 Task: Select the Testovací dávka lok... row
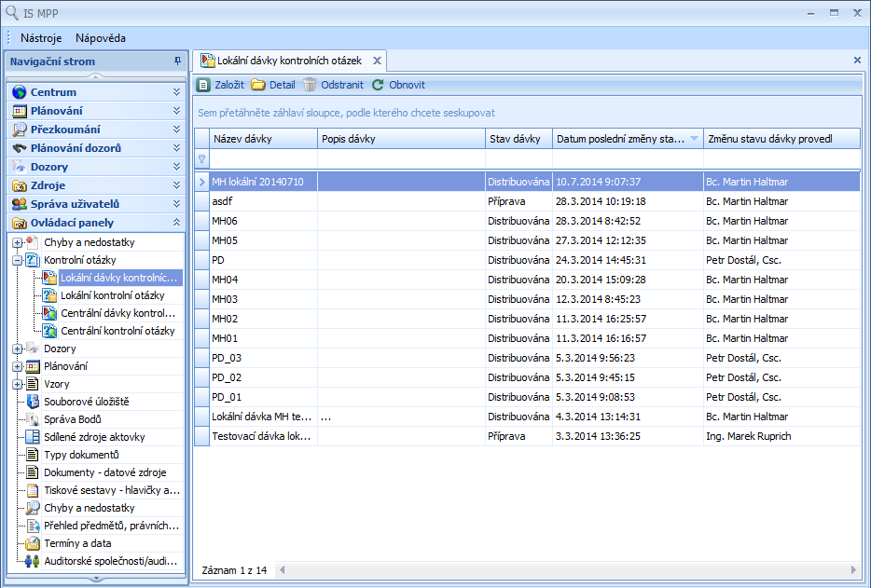[x=527, y=436]
